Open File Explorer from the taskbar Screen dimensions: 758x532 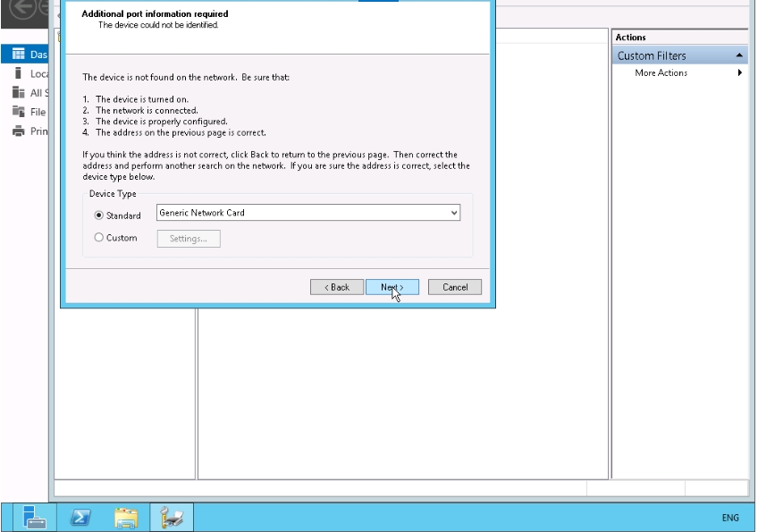pyautogui.click(x=126, y=517)
